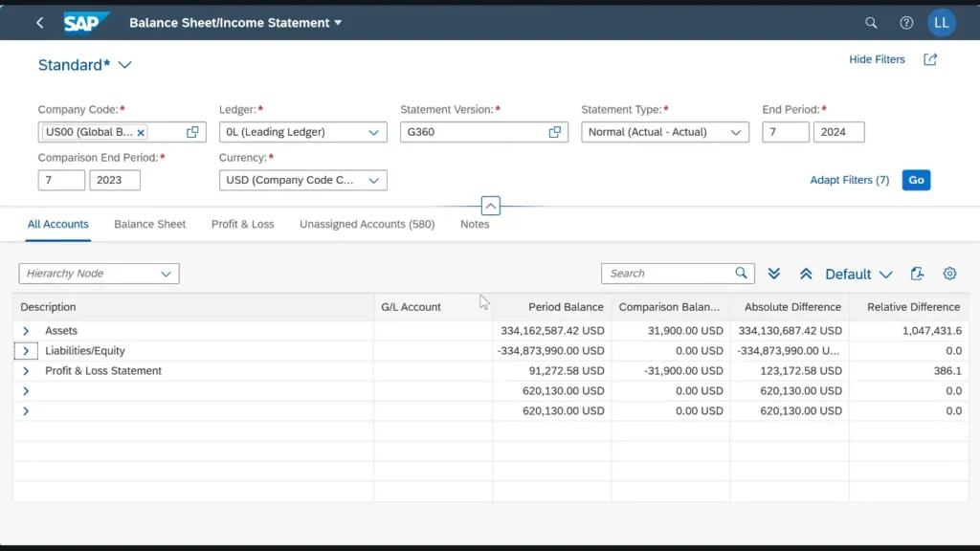Click Comparison End Period year 2023 field

(x=115, y=180)
